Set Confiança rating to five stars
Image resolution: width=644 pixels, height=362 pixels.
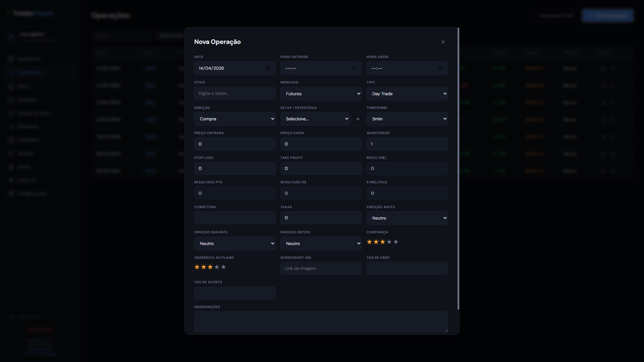click(x=396, y=242)
